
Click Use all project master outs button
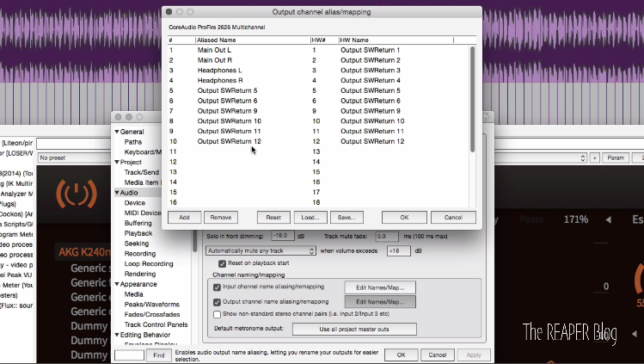pos(354,329)
